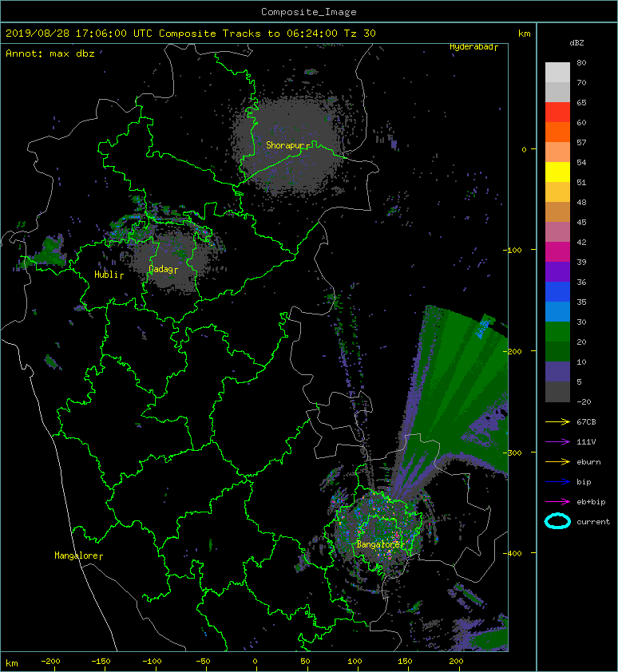
Task: Select the violet 39 dBZ color swatch
Action: point(557,272)
